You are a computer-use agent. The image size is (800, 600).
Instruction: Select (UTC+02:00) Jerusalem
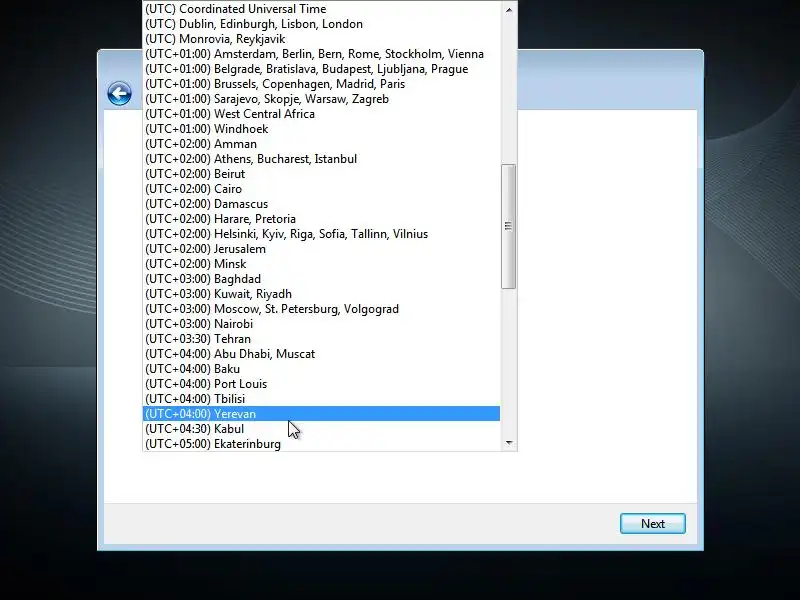[x=321, y=249]
